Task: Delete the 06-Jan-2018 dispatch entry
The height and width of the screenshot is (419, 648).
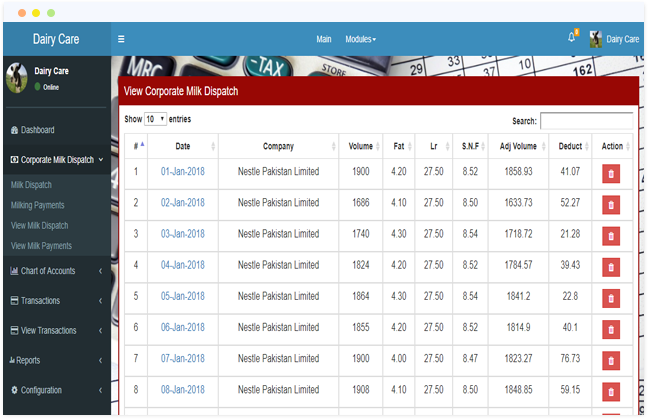Action: click(x=611, y=330)
